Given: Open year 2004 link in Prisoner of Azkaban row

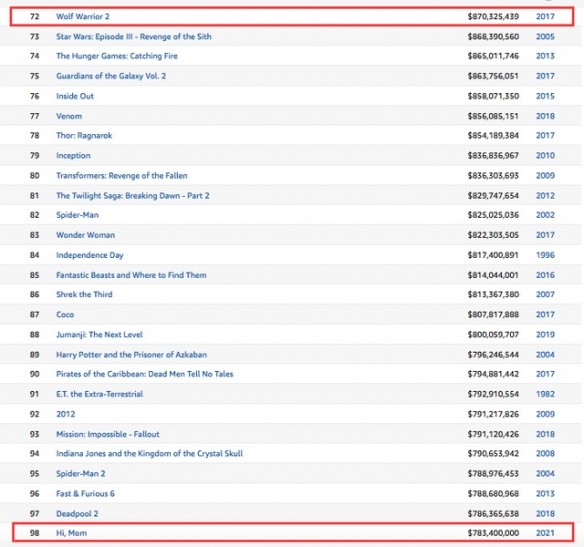Looking at the screenshot, I should (x=545, y=355).
